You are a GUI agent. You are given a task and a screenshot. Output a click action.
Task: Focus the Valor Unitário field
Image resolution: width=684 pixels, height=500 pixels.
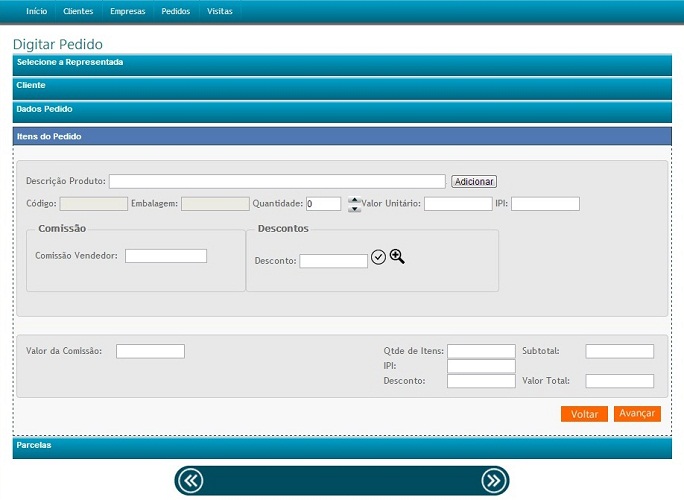click(x=458, y=204)
